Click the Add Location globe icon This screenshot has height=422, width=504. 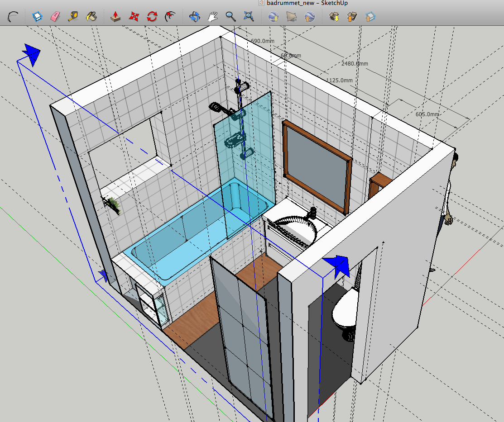pyautogui.click(x=273, y=17)
